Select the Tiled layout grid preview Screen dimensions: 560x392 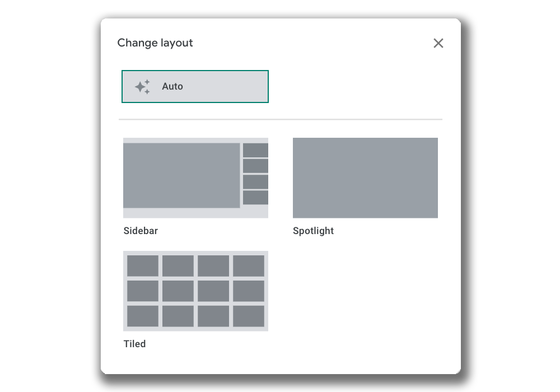coord(195,291)
